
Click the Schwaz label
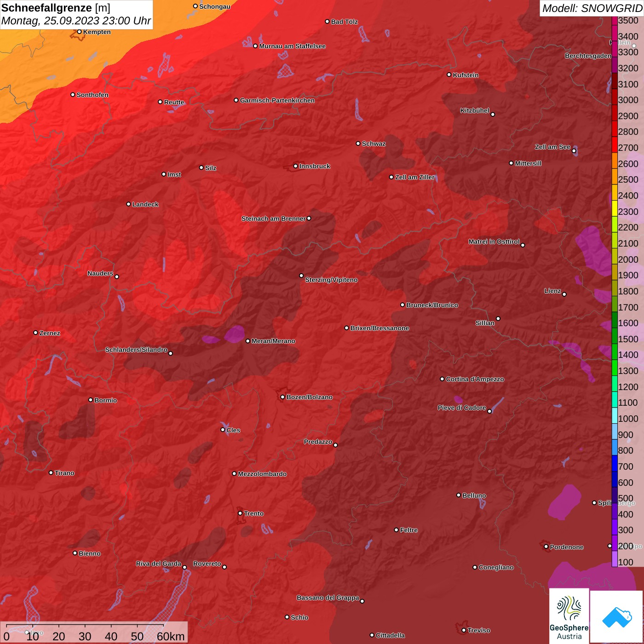(x=374, y=144)
